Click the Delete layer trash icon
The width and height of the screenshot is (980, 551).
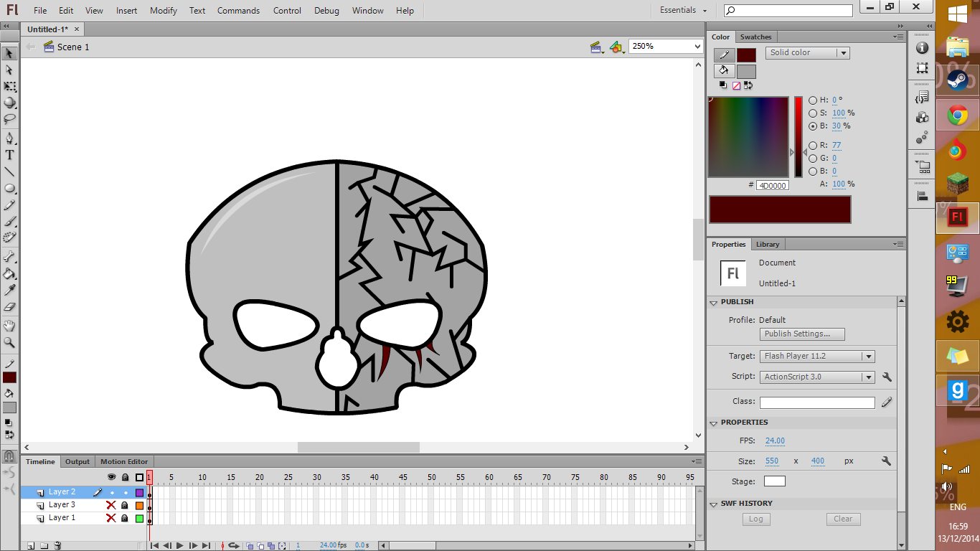pyautogui.click(x=58, y=546)
